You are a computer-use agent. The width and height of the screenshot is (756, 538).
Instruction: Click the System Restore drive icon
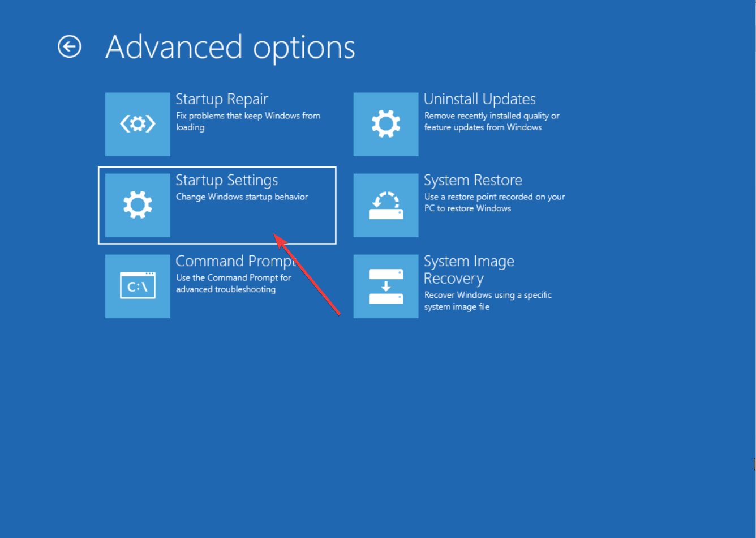coord(386,205)
